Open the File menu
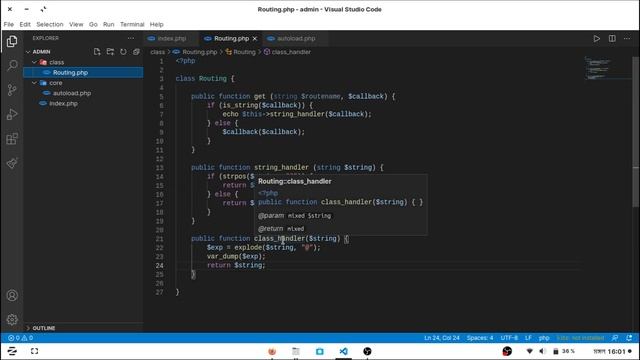 pyautogui.click(x=9, y=24)
